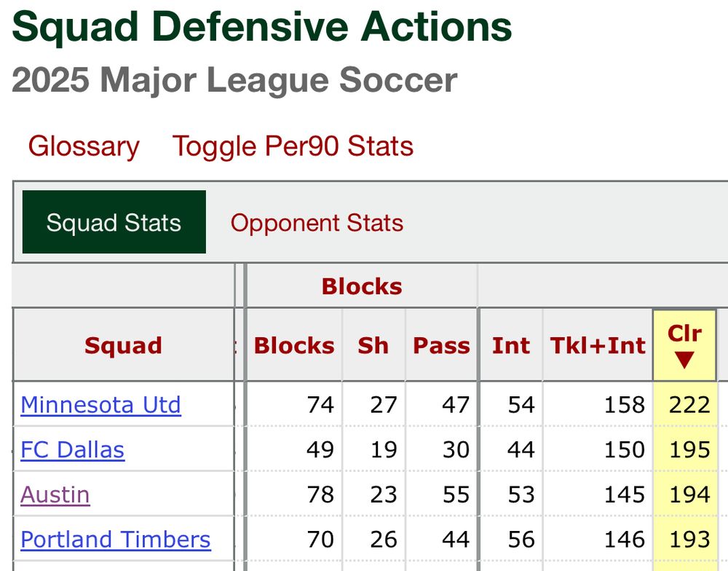Viewport: 728px width, 571px height.
Task: Sort by the Tkl+Int column header
Action: (x=598, y=345)
